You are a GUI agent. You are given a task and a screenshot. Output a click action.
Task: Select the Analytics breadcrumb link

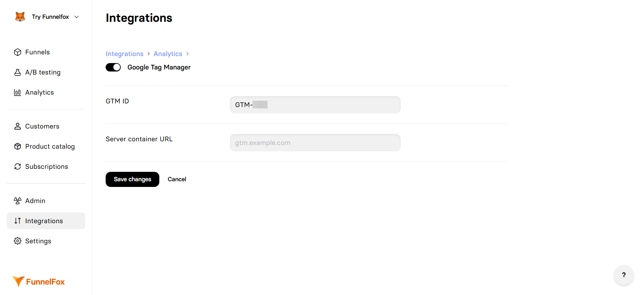coord(168,54)
